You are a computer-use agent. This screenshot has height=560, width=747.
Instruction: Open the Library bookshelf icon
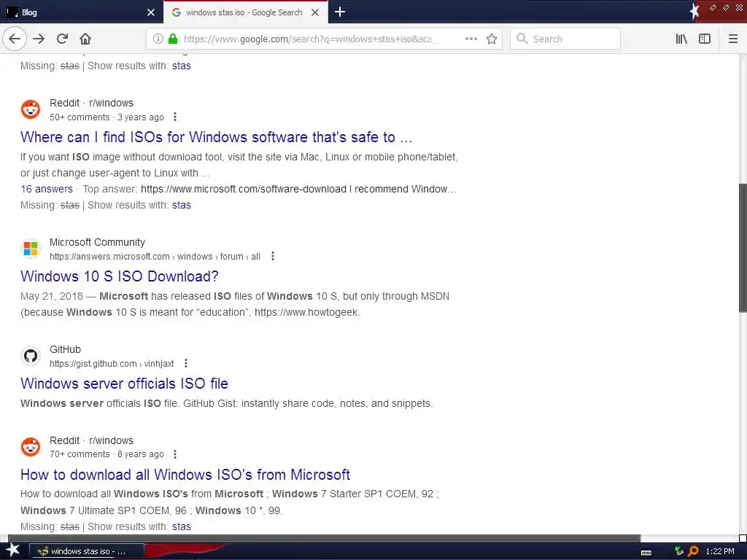coord(681,39)
